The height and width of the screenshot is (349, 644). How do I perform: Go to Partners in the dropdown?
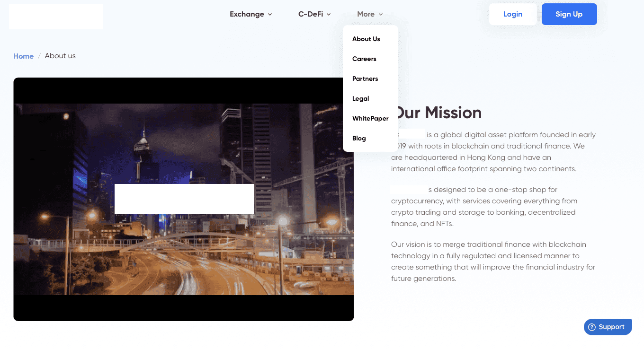(365, 79)
